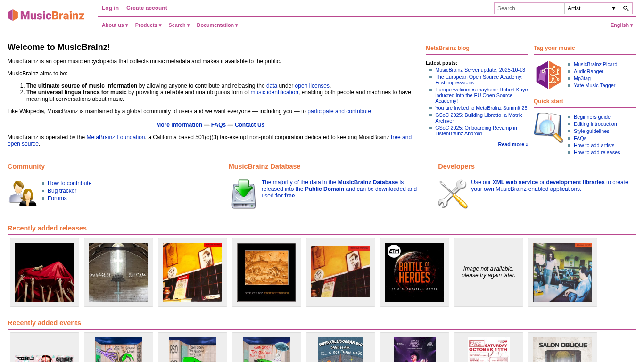Open the XML web service link
Screen dimensions: 644x362
click(515, 182)
